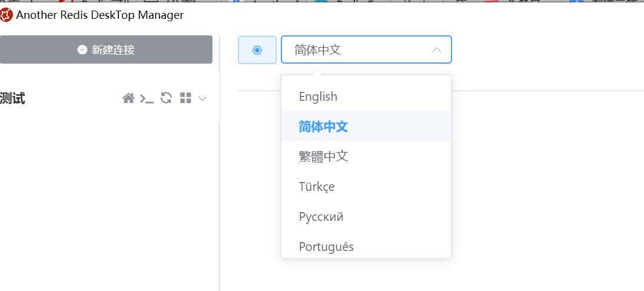Open home icon for 测试 connection
Image resolution: width=644 pixels, height=291 pixels.
click(x=128, y=98)
